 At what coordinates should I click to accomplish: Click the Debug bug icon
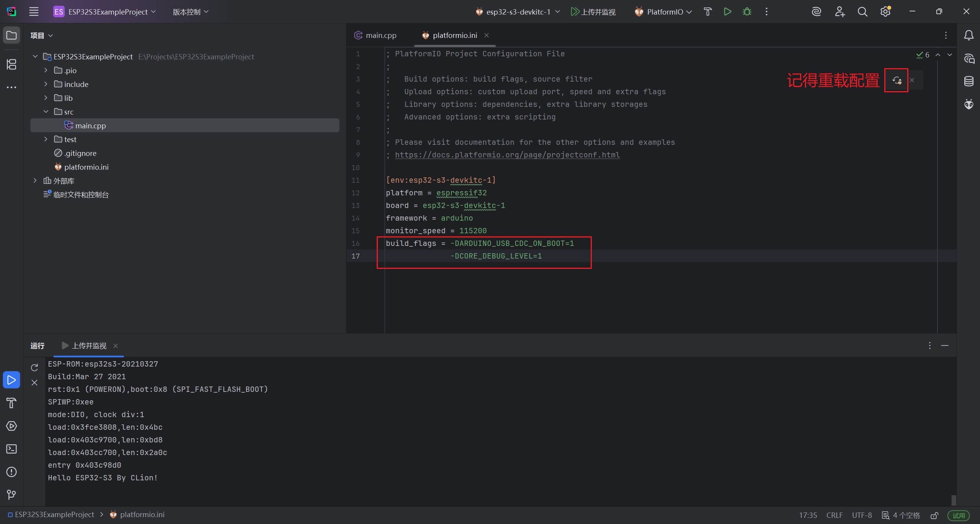(747, 12)
